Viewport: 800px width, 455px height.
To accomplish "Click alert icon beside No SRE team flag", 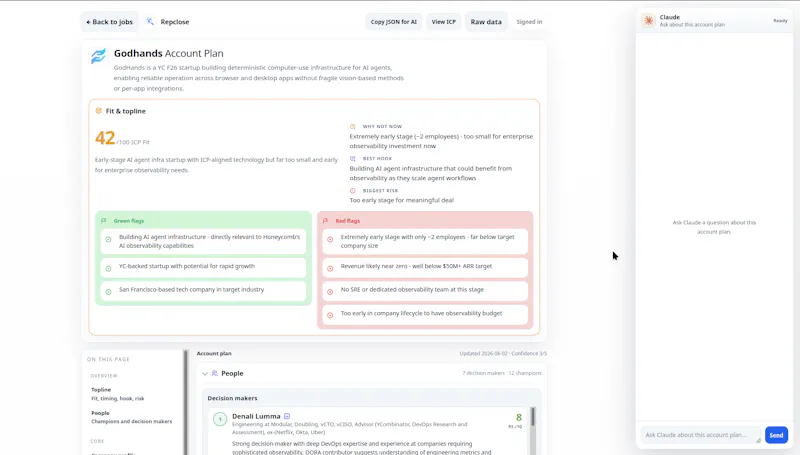I will click(330, 292).
